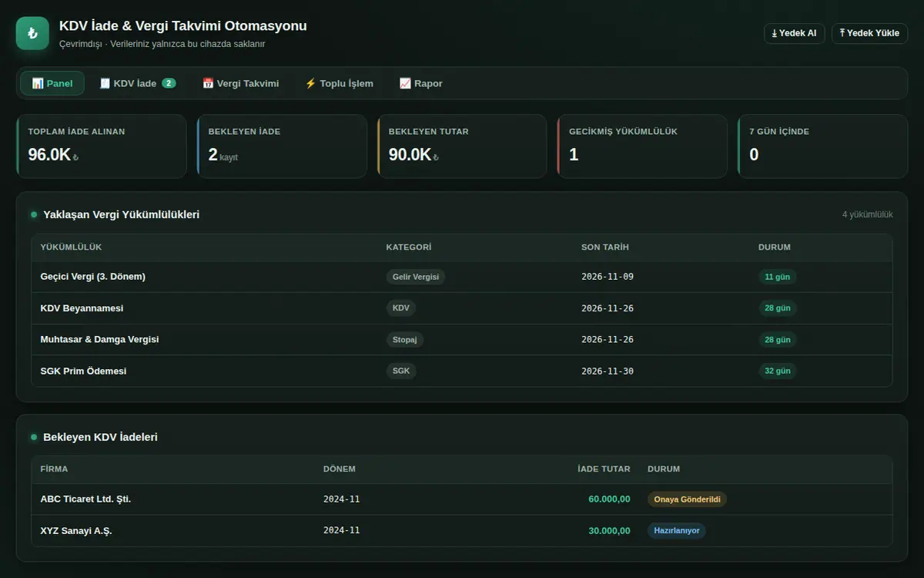Click the Turkish lira app logo icon
This screenshot has height=578, width=924.
click(32, 33)
